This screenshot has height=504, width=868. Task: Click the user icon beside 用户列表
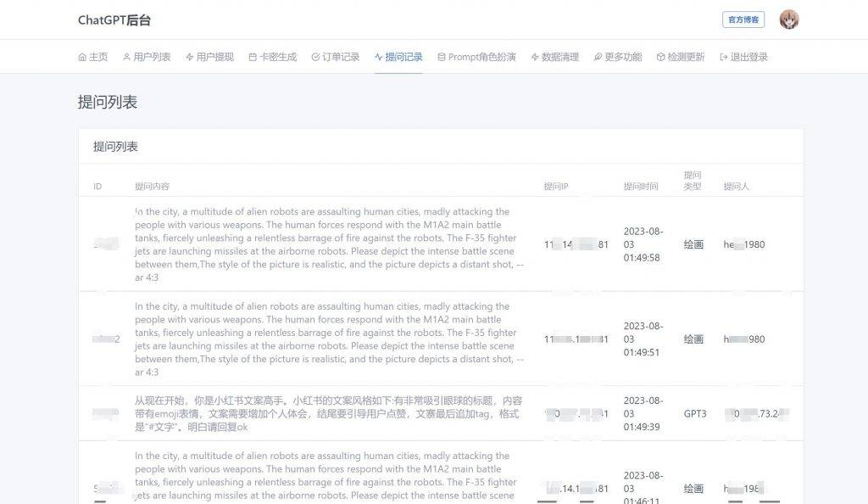click(127, 57)
